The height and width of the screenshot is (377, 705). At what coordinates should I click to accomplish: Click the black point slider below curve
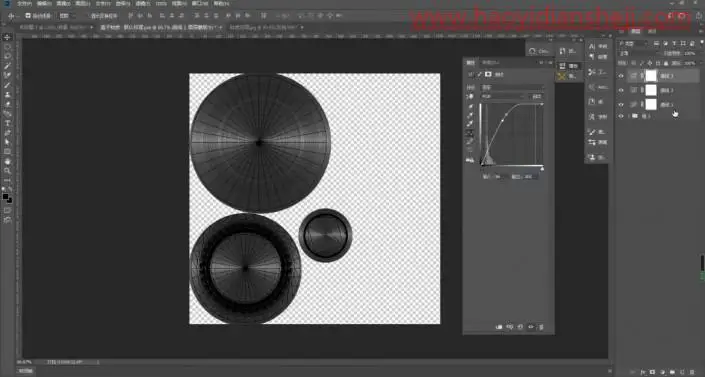pyautogui.click(x=482, y=169)
